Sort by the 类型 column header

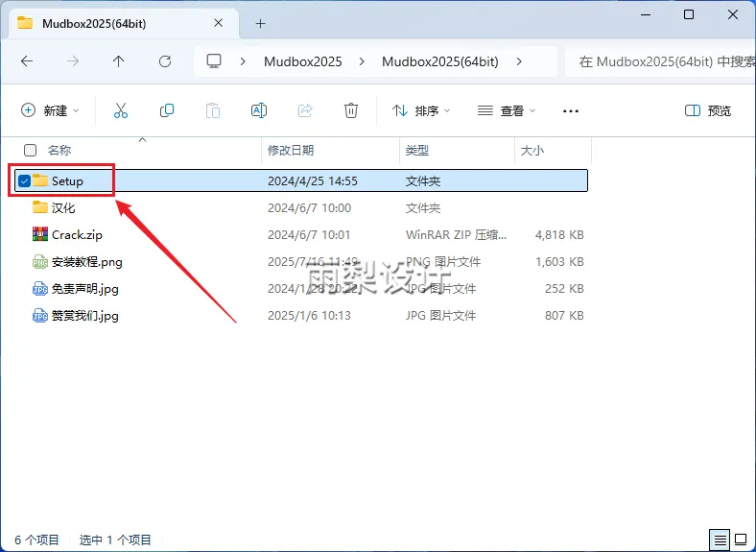pyautogui.click(x=417, y=150)
